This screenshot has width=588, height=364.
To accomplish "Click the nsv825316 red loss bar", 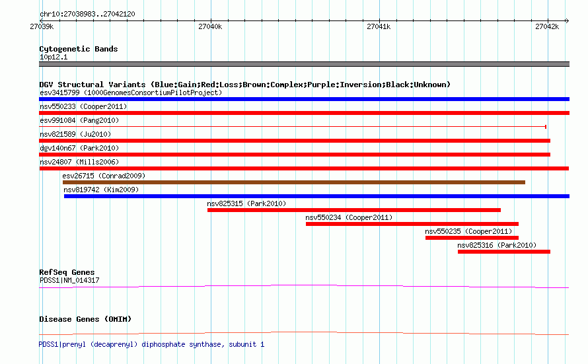I will (504, 252).
